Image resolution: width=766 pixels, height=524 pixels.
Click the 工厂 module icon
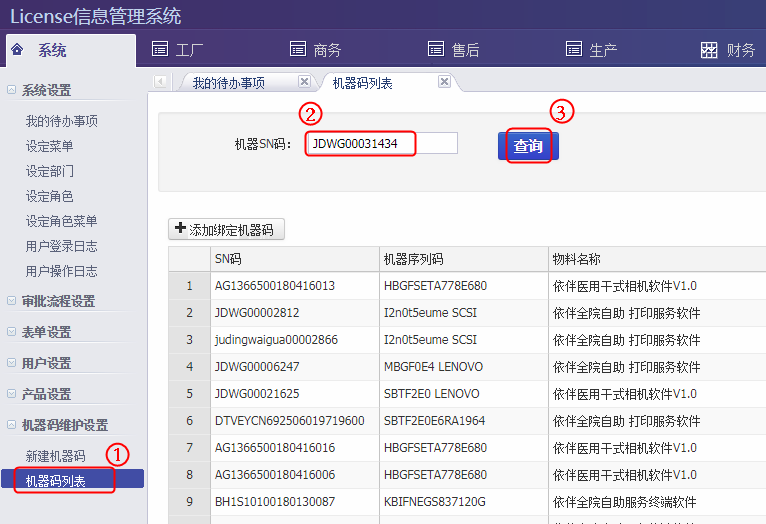coord(159,49)
